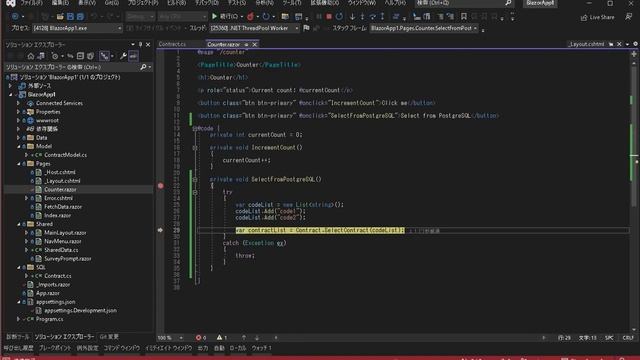Expand the Connected Services node
Image resolution: width=640 pixels, height=360 pixels.
pyautogui.click(x=18, y=103)
